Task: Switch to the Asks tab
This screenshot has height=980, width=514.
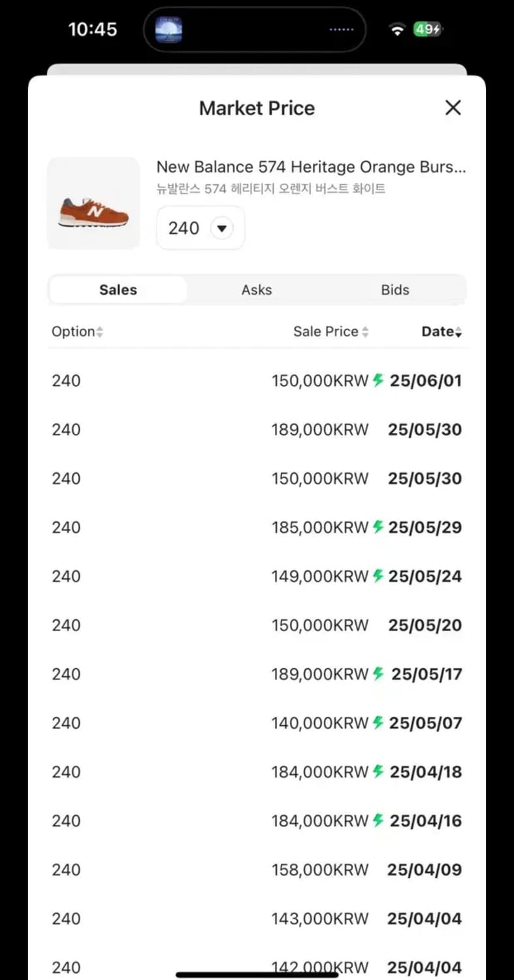Action: click(257, 290)
